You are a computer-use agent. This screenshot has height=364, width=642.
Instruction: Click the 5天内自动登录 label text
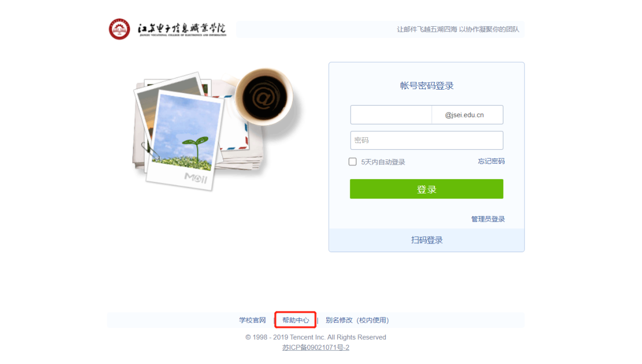click(x=383, y=162)
